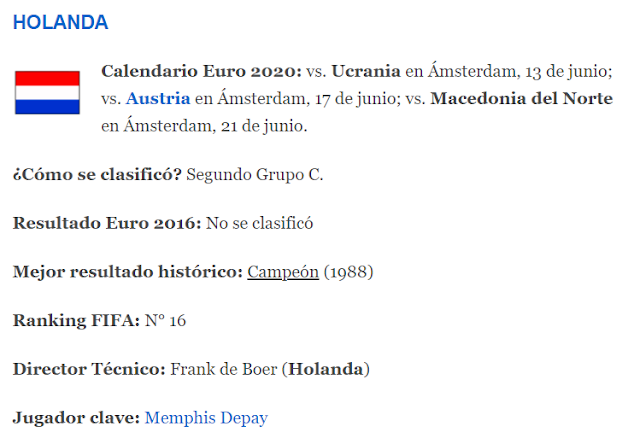Click the year (1988) text
This screenshot has width=640, height=444.
[349, 272]
